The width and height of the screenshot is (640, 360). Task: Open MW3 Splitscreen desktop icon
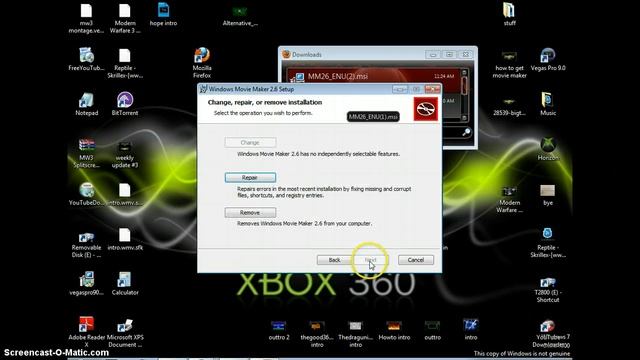86,145
